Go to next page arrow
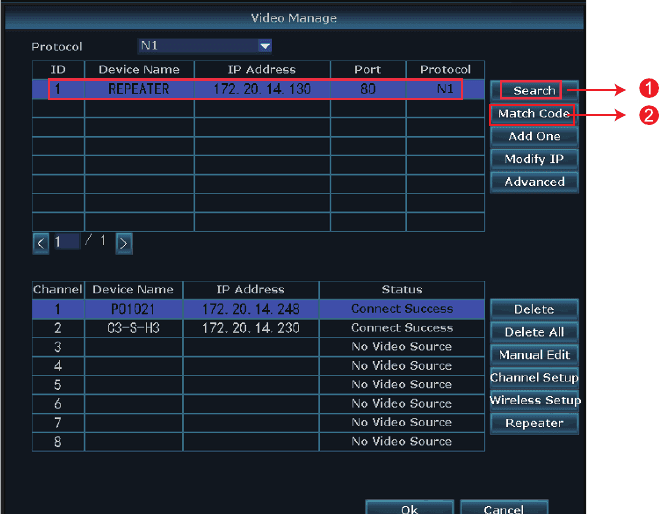Screen dimensions: 659x514 [x=124, y=243]
